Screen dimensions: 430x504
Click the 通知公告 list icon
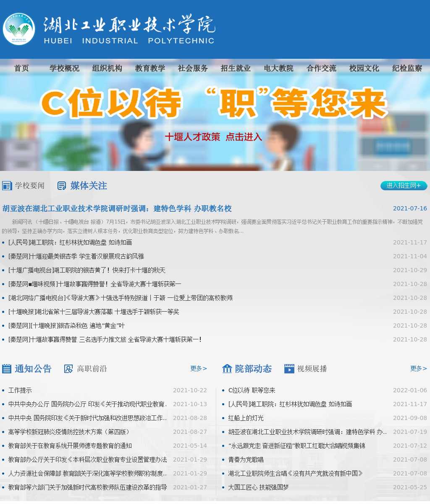[7, 369]
